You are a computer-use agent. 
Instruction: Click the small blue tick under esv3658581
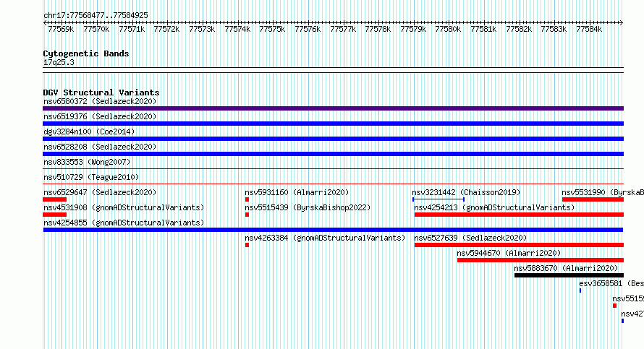tap(580, 290)
